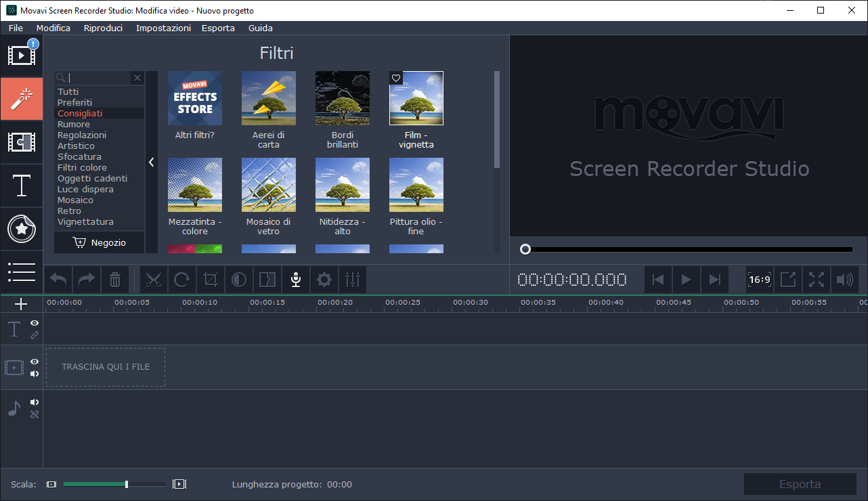Open color adjustments half-circle icon
Image resolution: width=868 pixels, height=501 pixels.
pyautogui.click(x=239, y=280)
